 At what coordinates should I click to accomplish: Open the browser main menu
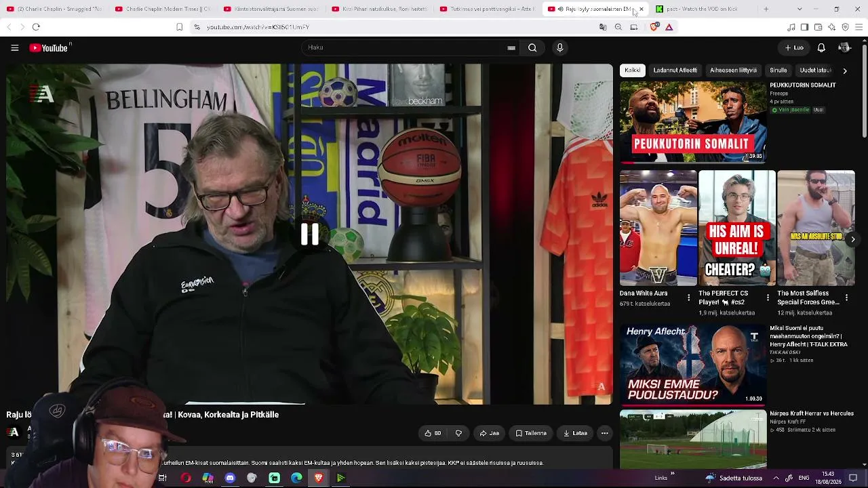click(x=859, y=27)
